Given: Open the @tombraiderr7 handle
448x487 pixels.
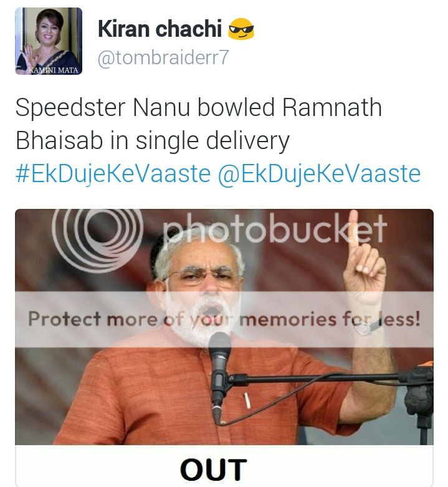Looking at the screenshot, I should coord(163,58).
